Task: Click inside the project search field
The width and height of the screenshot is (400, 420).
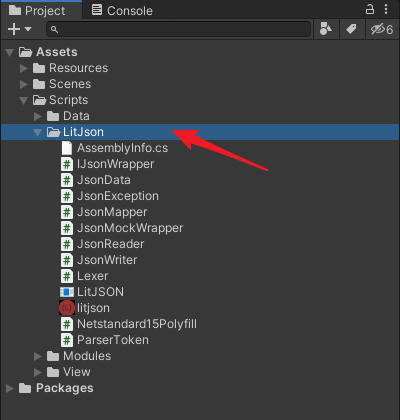Action: click(x=179, y=29)
